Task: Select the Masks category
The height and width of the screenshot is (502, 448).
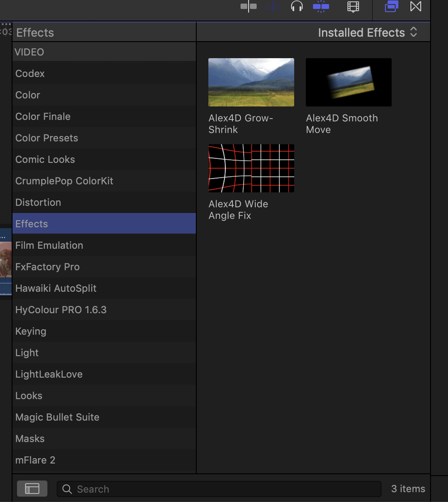Action: 104,438
